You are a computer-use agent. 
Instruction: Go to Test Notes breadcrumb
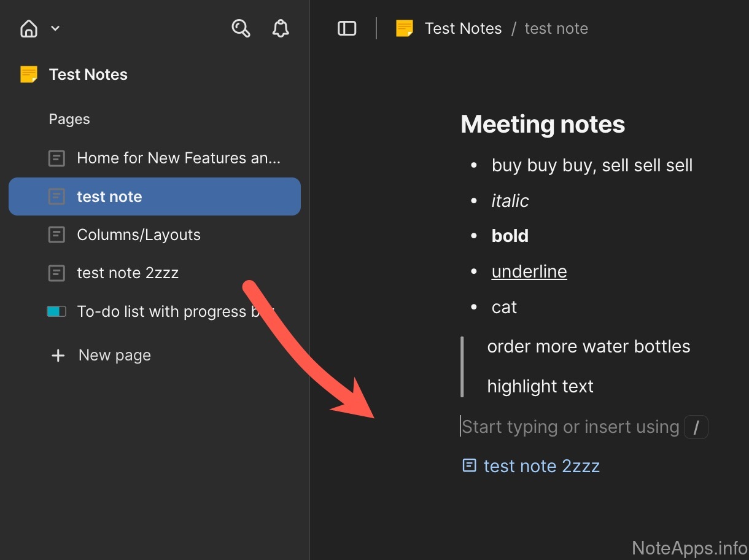click(463, 28)
